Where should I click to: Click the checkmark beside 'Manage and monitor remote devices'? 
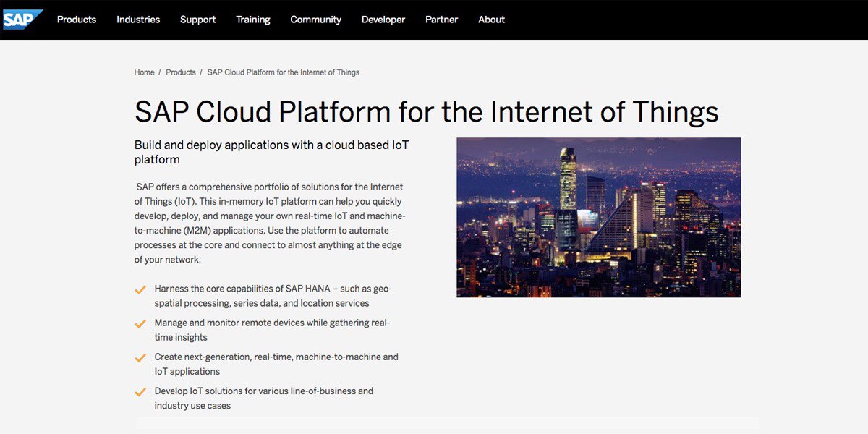point(140,323)
